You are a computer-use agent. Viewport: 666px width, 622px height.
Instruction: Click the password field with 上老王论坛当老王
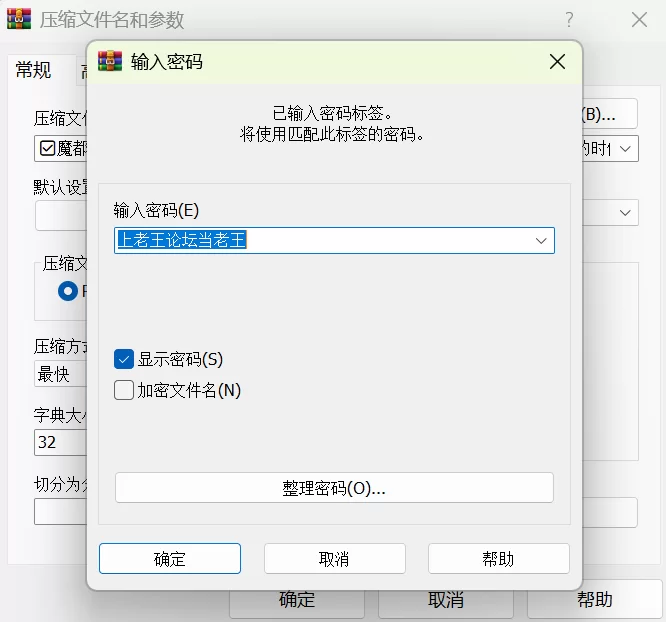[334, 240]
